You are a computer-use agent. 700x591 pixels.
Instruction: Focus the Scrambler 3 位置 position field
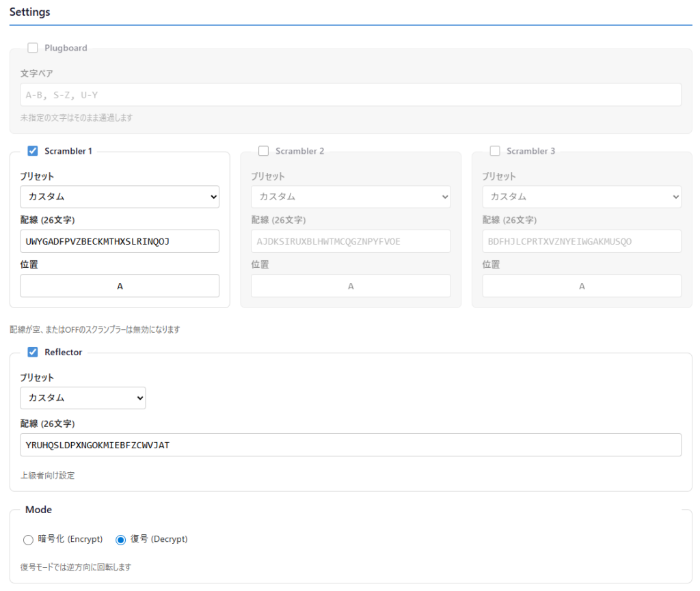coord(582,286)
